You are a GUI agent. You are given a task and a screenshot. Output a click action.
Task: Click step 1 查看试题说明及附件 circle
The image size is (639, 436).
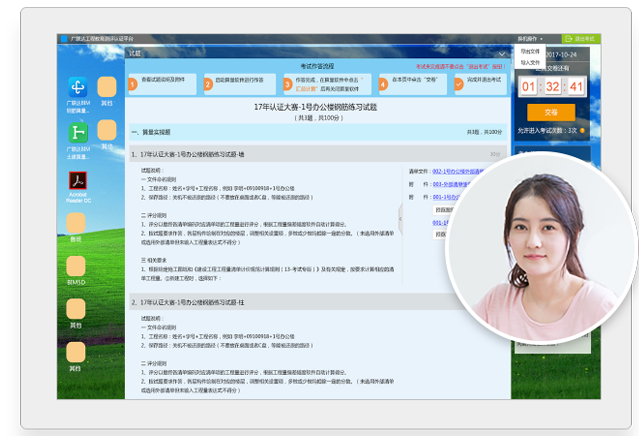click(x=133, y=84)
